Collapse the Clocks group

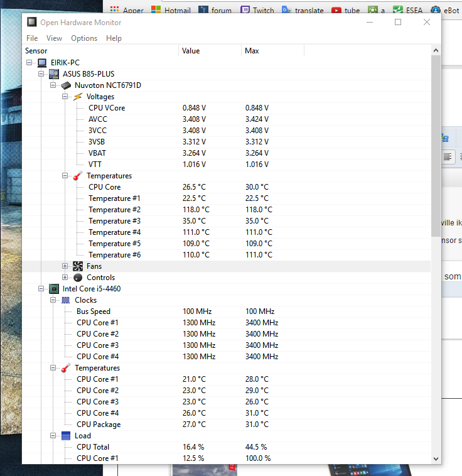coord(53,300)
